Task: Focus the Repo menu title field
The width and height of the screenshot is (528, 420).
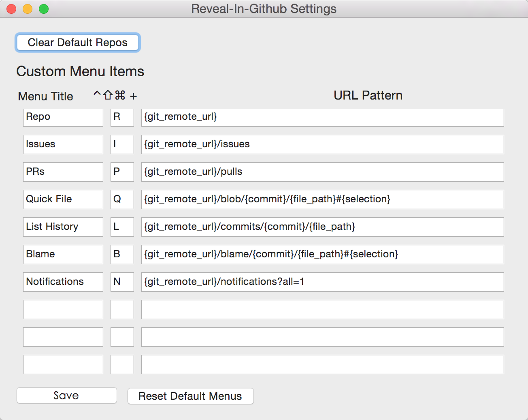Action: pyautogui.click(x=63, y=117)
